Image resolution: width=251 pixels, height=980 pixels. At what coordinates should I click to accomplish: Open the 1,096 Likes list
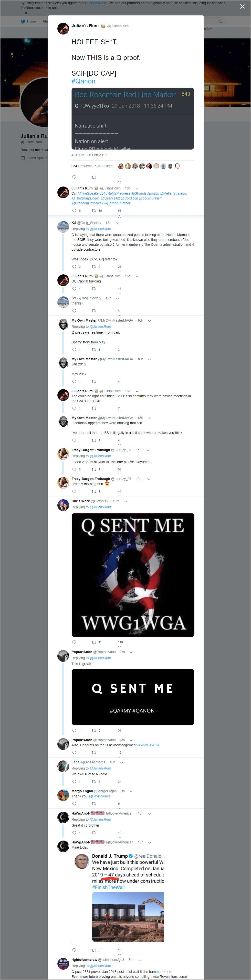(104, 166)
